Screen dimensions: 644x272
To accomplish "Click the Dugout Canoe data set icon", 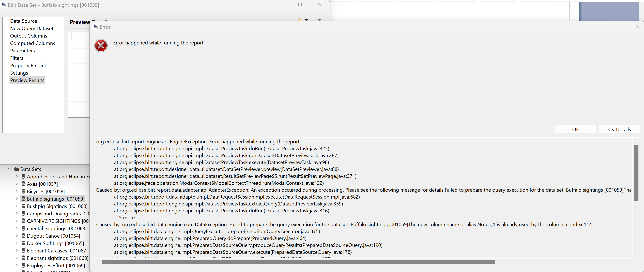I will pos(23,236).
